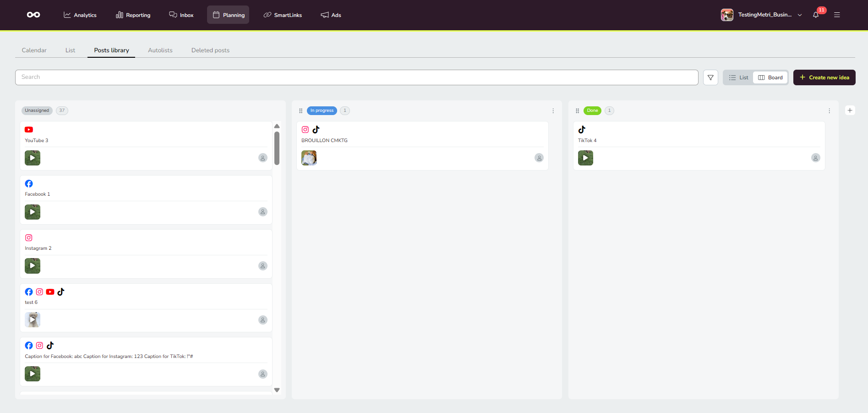868x413 pixels.
Task: Go to Inbox
Action: [x=181, y=15]
